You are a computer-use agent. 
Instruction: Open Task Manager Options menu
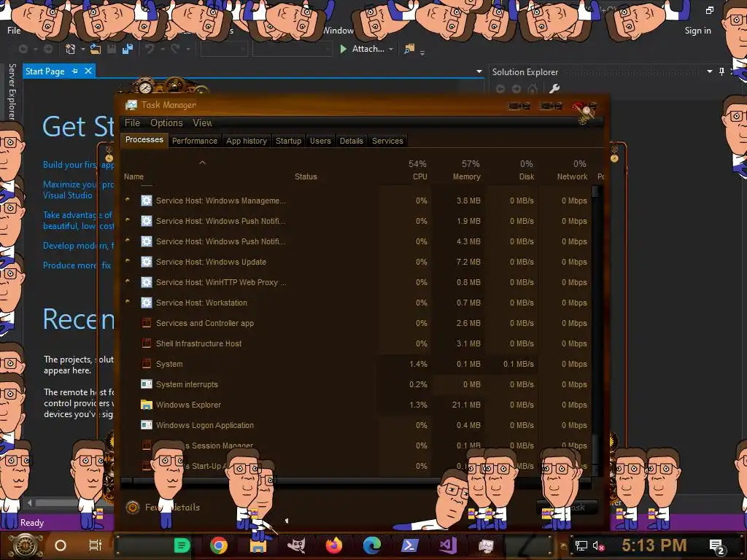coord(166,122)
